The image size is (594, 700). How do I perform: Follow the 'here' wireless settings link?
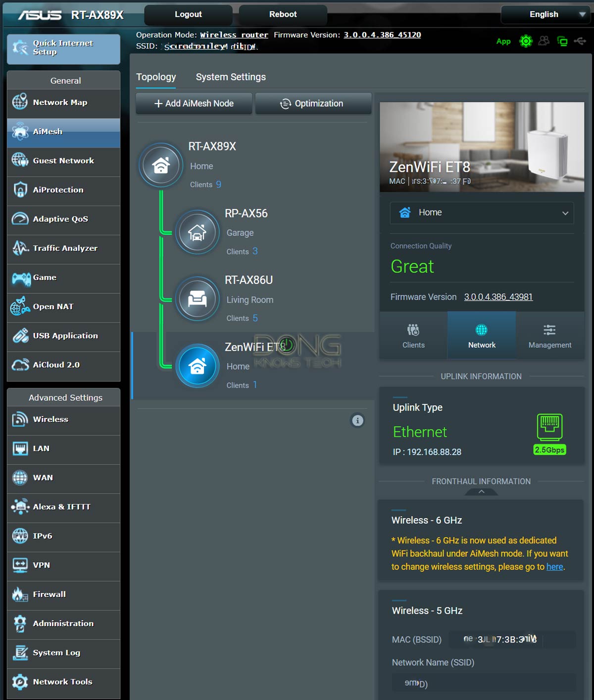(x=554, y=567)
